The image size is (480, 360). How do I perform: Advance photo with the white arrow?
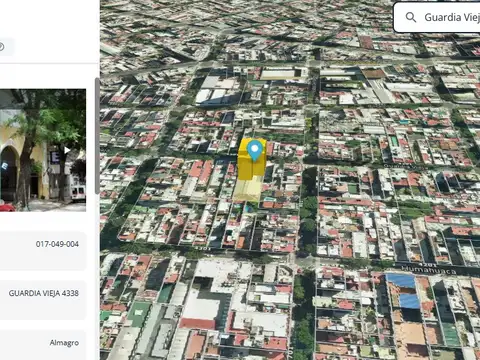click(67, 150)
